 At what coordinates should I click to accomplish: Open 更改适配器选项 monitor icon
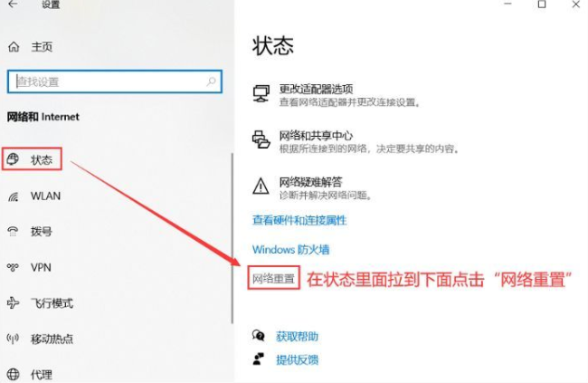(x=261, y=93)
